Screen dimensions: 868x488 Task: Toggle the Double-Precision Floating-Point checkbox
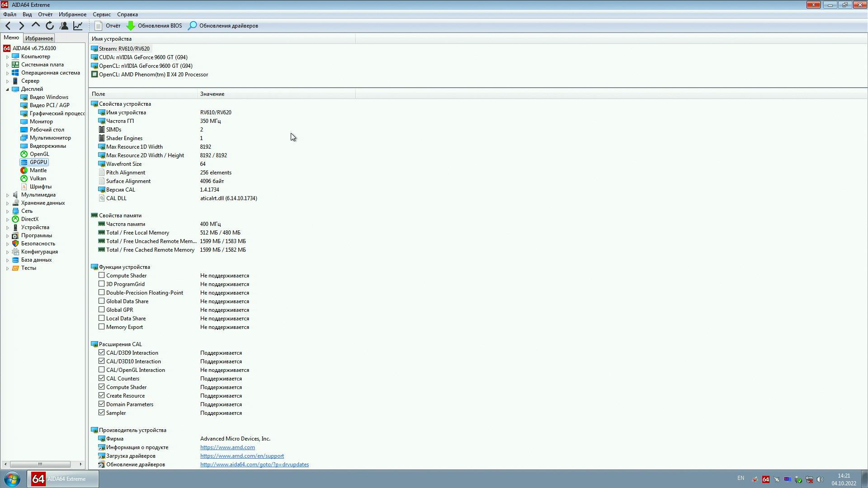pyautogui.click(x=102, y=292)
